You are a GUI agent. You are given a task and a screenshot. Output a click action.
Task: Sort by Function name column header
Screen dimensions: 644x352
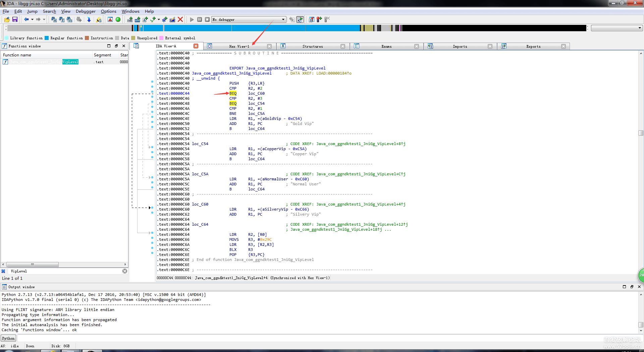click(x=47, y=55)
